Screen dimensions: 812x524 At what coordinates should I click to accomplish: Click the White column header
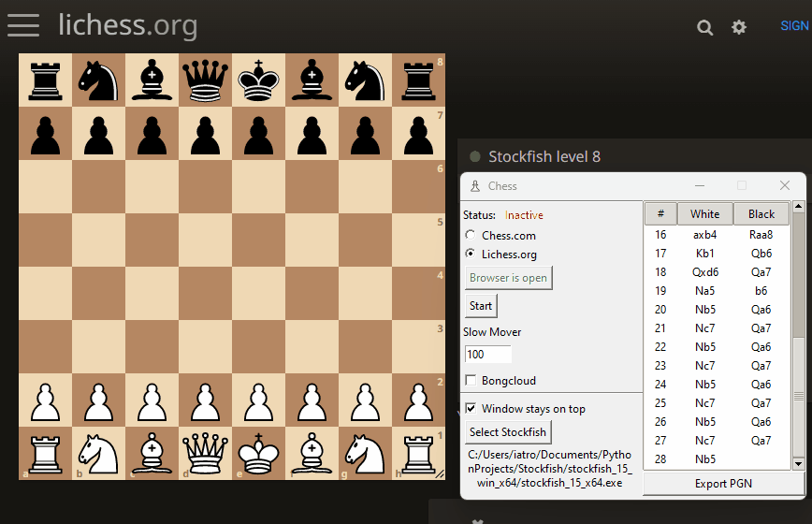(x=704, y=214)
